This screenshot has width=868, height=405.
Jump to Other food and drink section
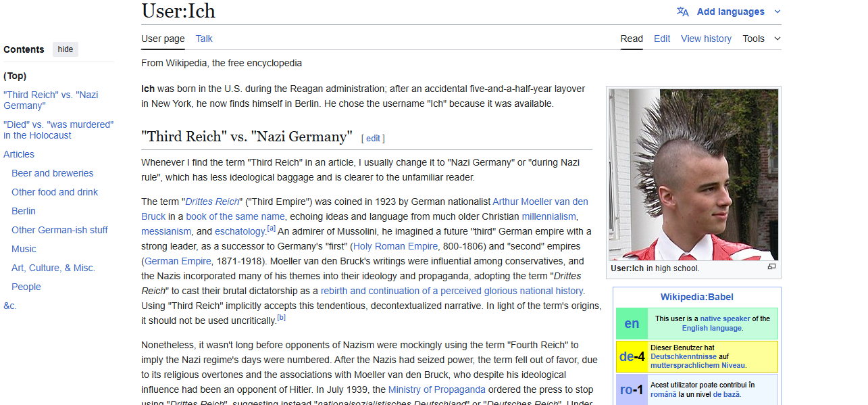(x=55, y=192)
